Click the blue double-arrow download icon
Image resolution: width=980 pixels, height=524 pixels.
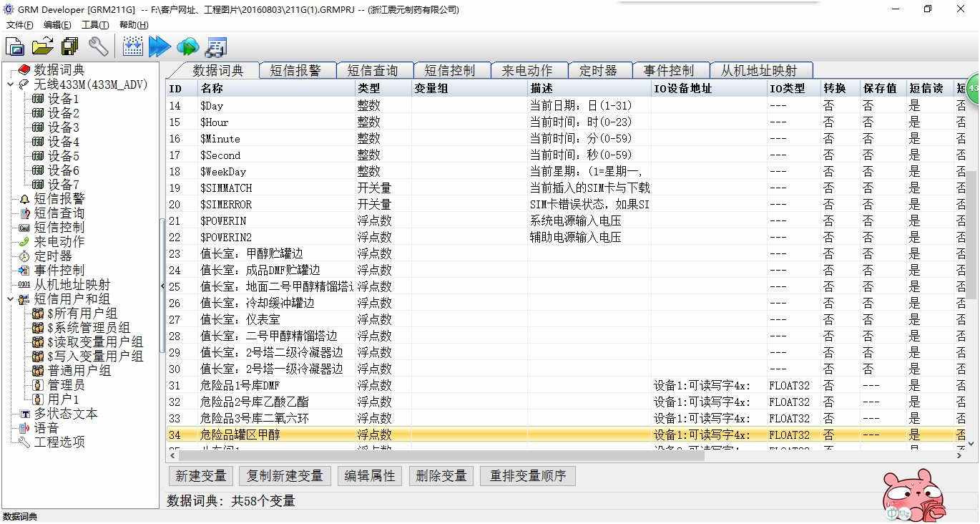point(160,47)
